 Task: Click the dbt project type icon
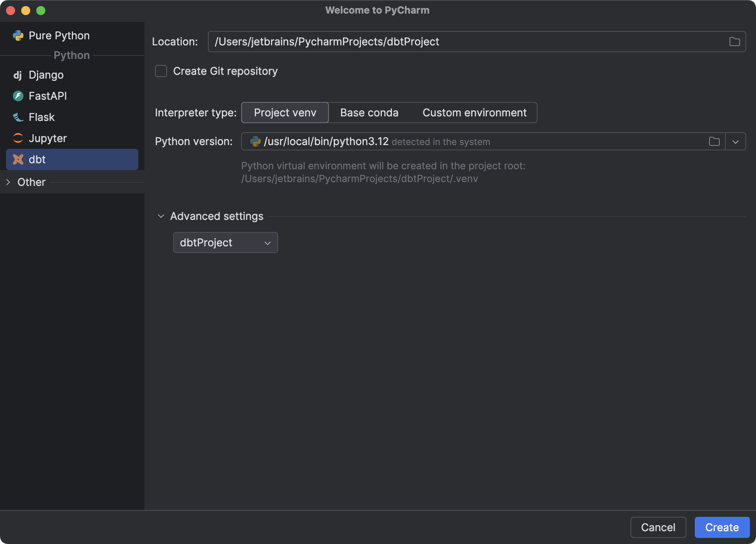pos(18,159)
